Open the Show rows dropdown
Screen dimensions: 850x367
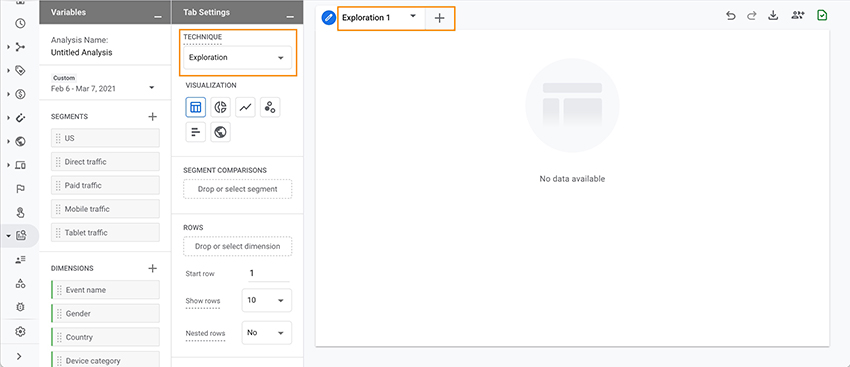click(x=267, y=300)
